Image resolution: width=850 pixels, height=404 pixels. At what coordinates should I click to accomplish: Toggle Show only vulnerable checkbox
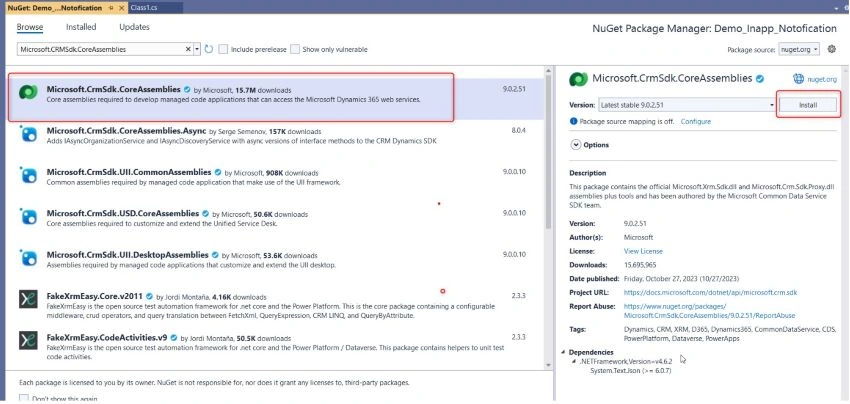[294, 49]
